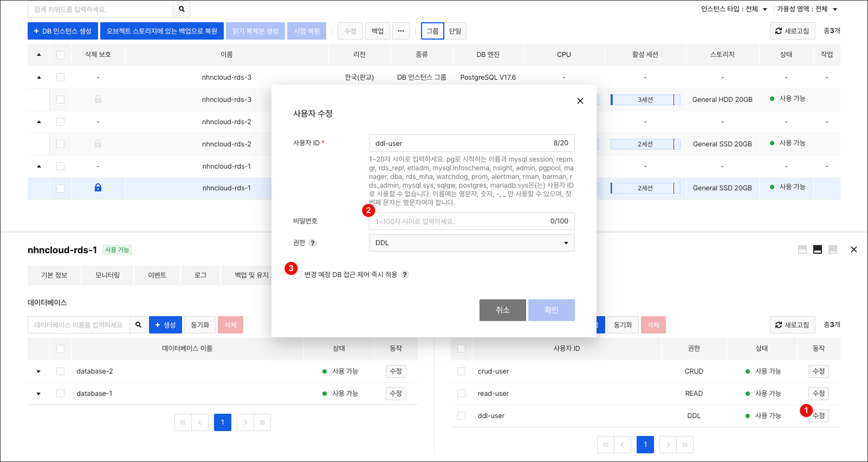Screen dimensions: 868x462
Task: Expand the database-1 row
Action: [x=38, y=394]
